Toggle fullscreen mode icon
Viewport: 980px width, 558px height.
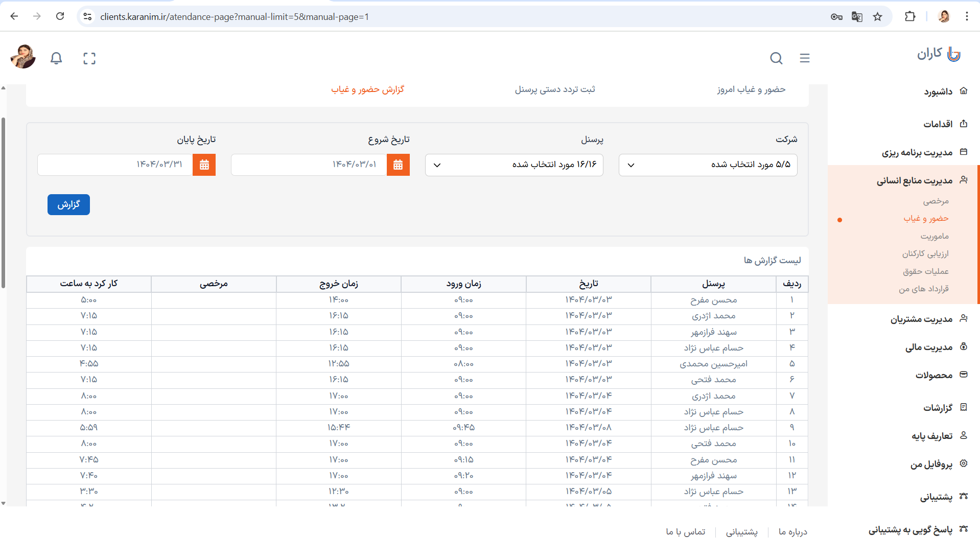point(89,58)
